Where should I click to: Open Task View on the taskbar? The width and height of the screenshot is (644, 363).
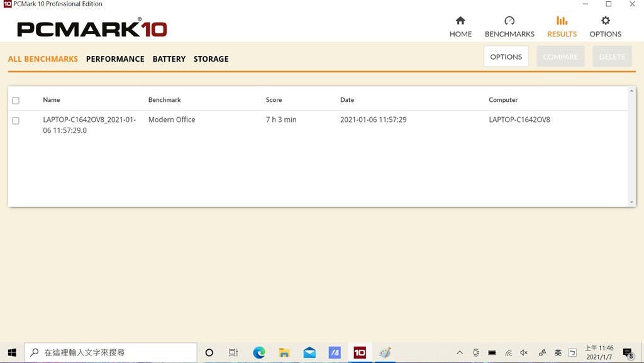pos(233,352)
